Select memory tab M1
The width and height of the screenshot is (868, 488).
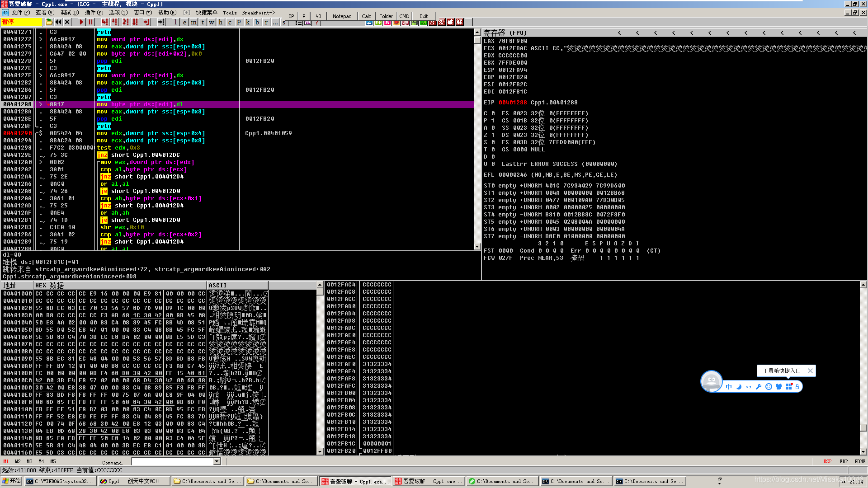6,462
